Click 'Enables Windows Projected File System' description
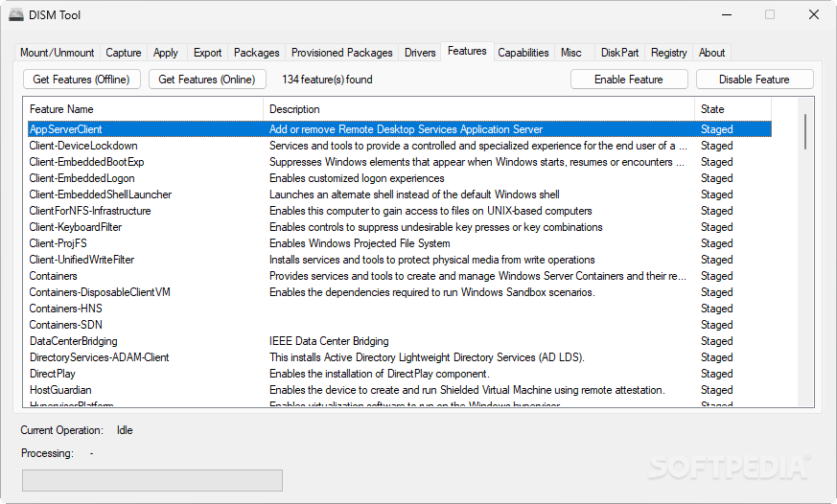This screenshot has height=504, width=837. pos(360,243)
